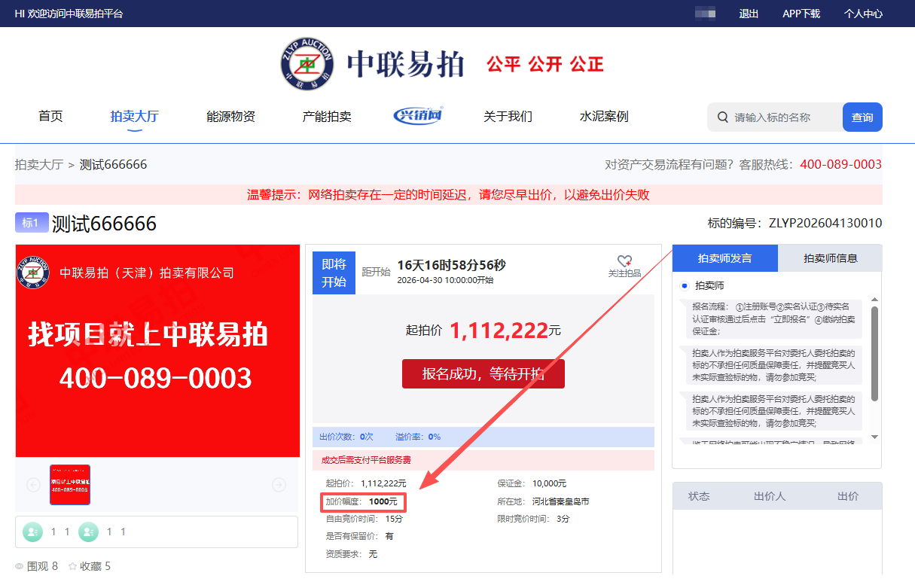
Task: Click the magnifier icon in search box
Action: pyautogui.click(x=723, y=117)
